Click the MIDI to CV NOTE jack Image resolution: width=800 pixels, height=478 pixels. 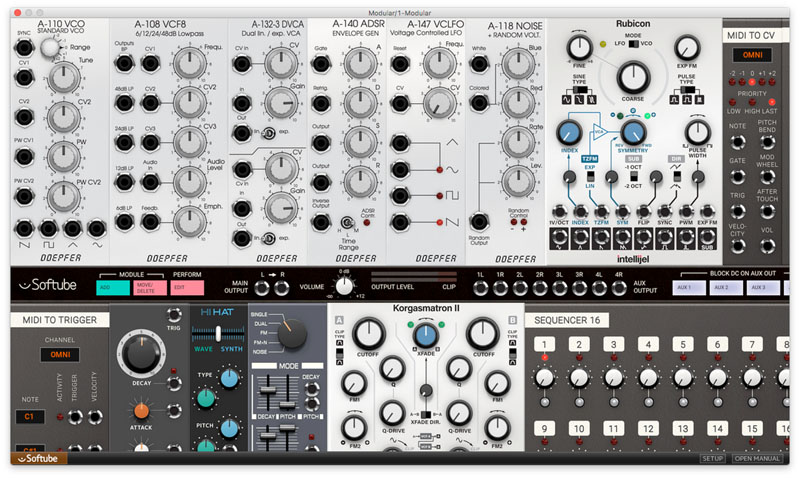coord(737,140)
